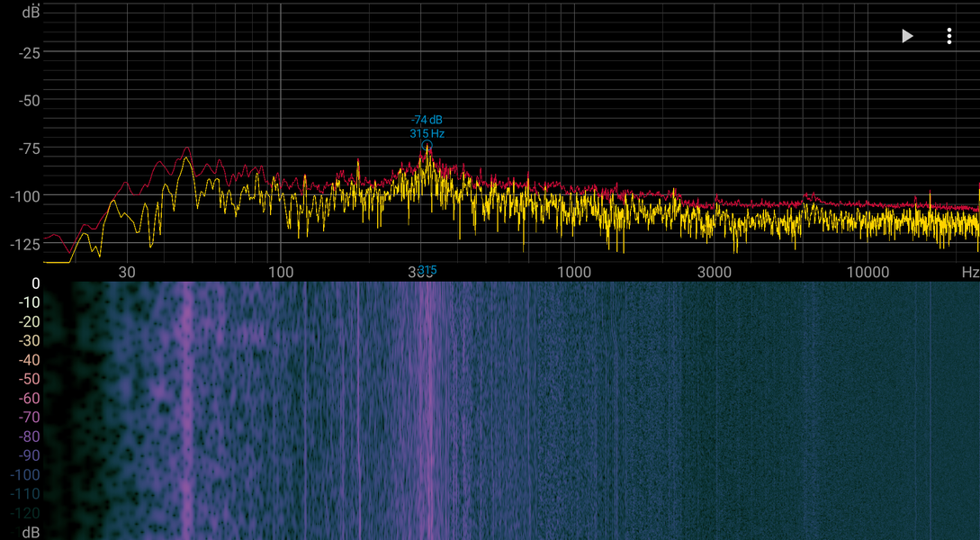The image size is (980, 540).
Task: Select -60 on the spectrogram color scale
Action: [x=29, y=398]
